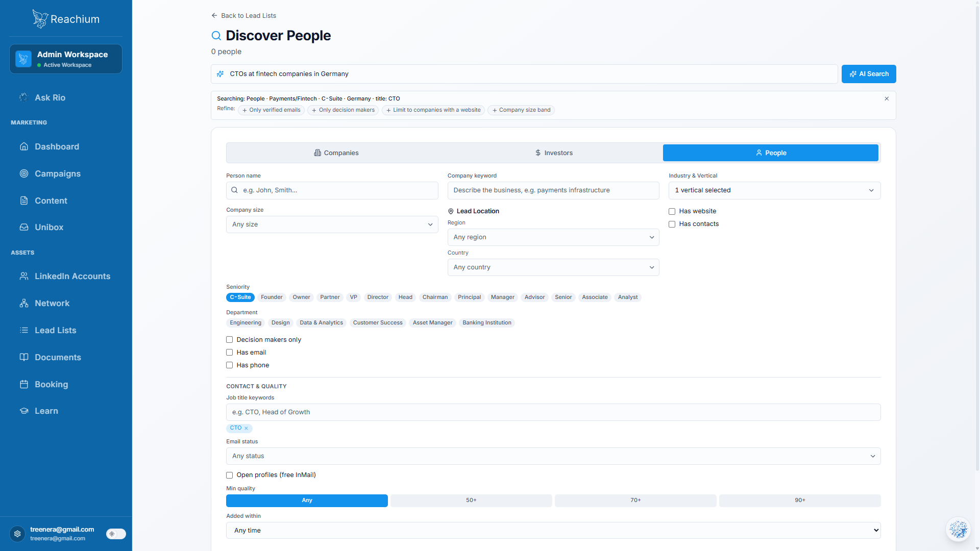Select the C-Suite seniority chip

click(x=240, y=297)
